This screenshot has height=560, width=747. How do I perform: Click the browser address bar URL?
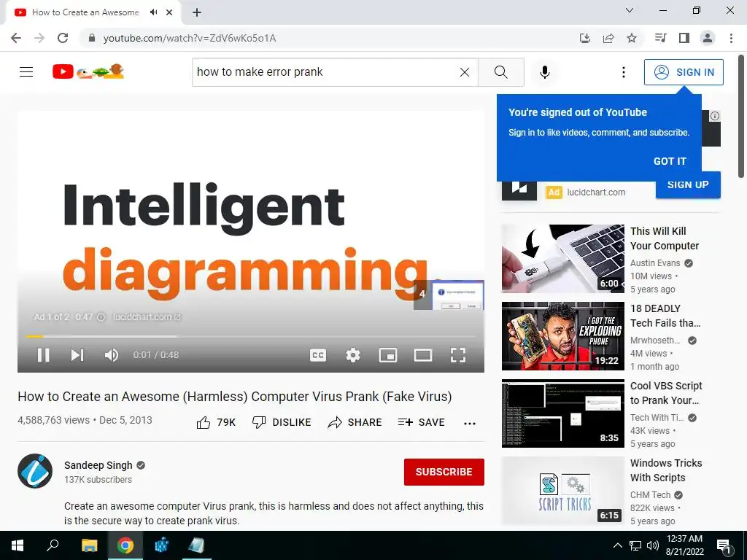190,38
